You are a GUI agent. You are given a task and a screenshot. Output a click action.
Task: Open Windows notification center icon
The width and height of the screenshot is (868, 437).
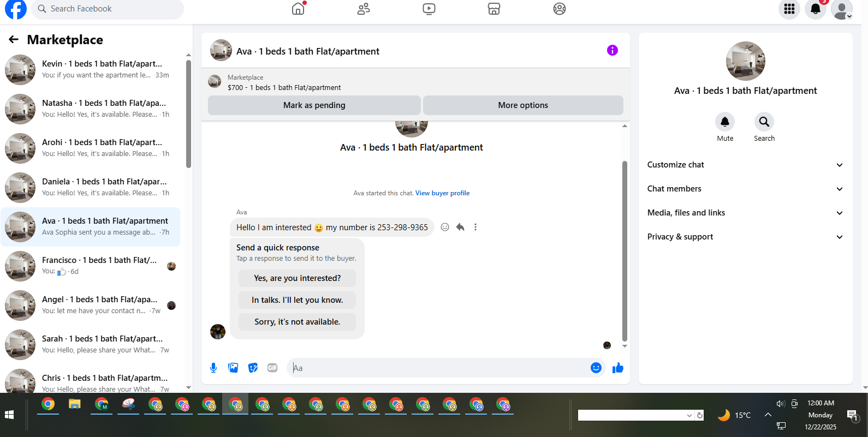[852, 416]
